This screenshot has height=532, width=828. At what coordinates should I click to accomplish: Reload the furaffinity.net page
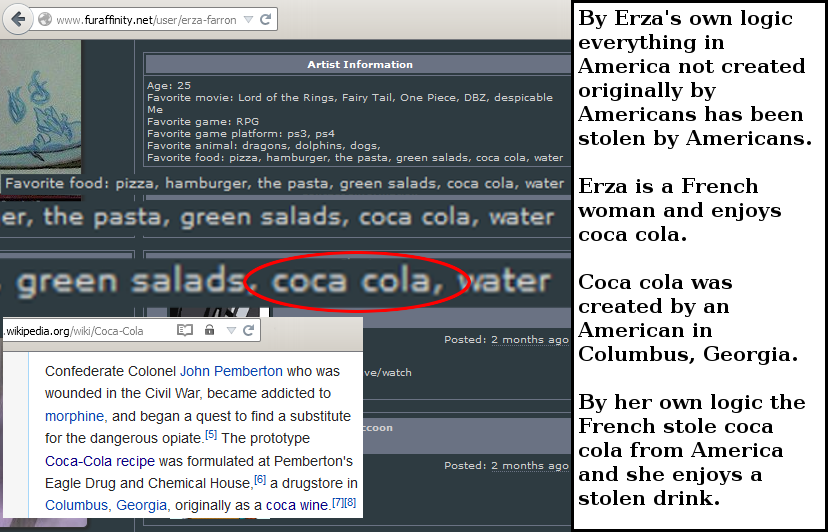click(x=265, y=20)
